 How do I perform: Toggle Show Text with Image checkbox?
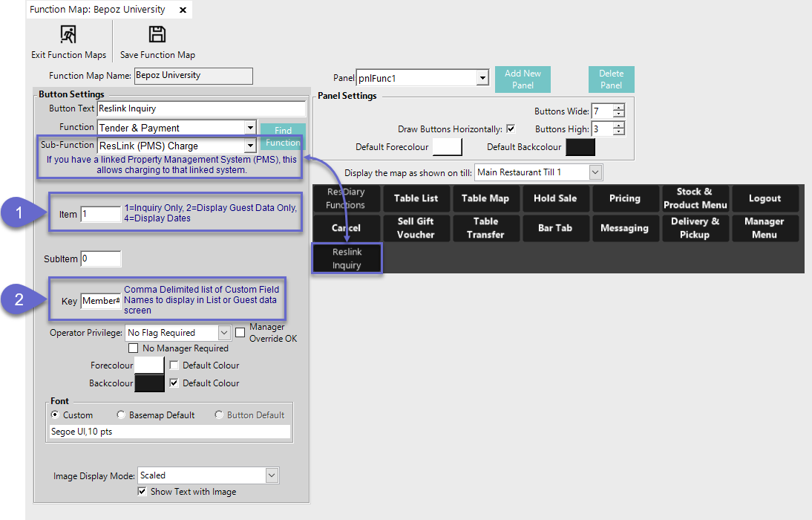142,491
